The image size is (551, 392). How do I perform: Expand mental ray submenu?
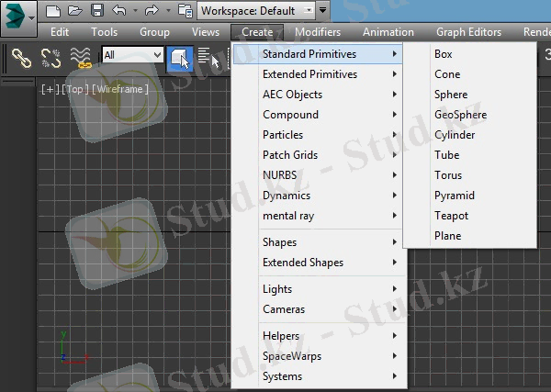pyautogui.click(x=318, y=216)
